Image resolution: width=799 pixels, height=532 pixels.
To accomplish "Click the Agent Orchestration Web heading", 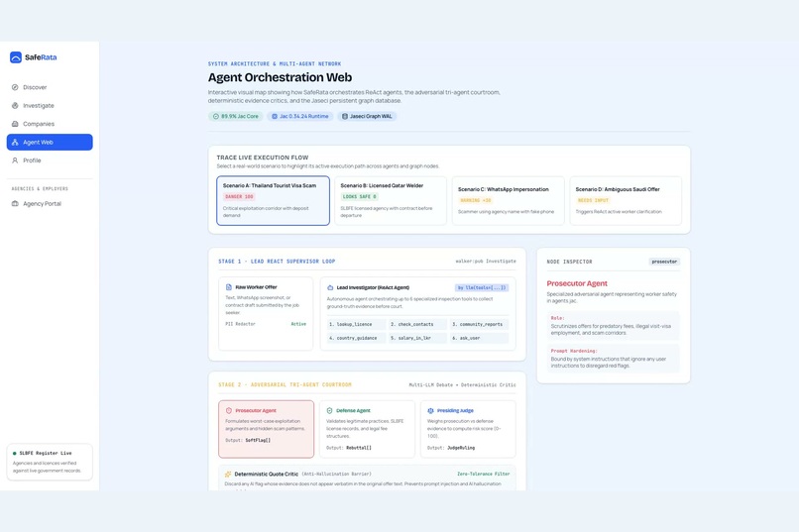I will point(280,77).
